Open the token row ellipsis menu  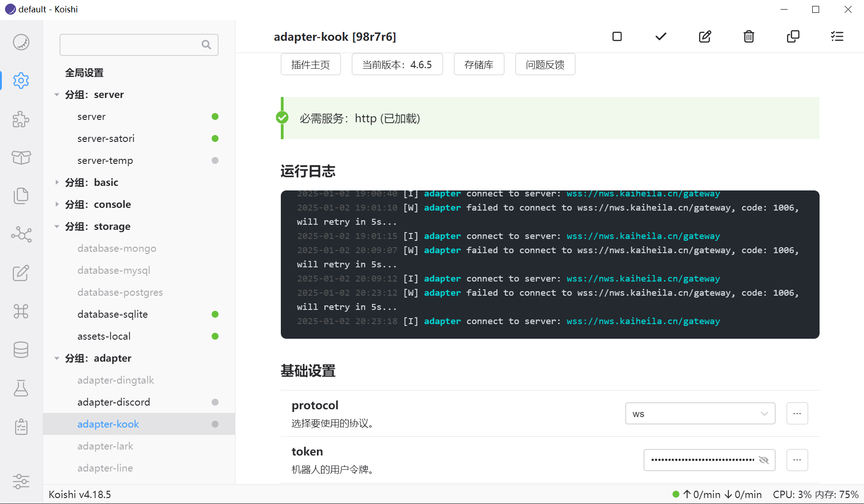(x=797, y=460)
